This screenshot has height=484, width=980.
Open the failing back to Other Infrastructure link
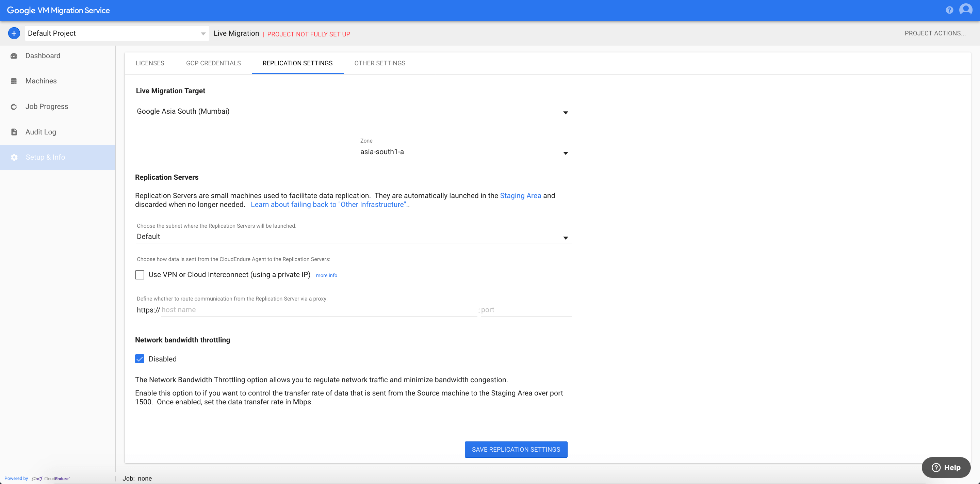(x=329, y=205)
